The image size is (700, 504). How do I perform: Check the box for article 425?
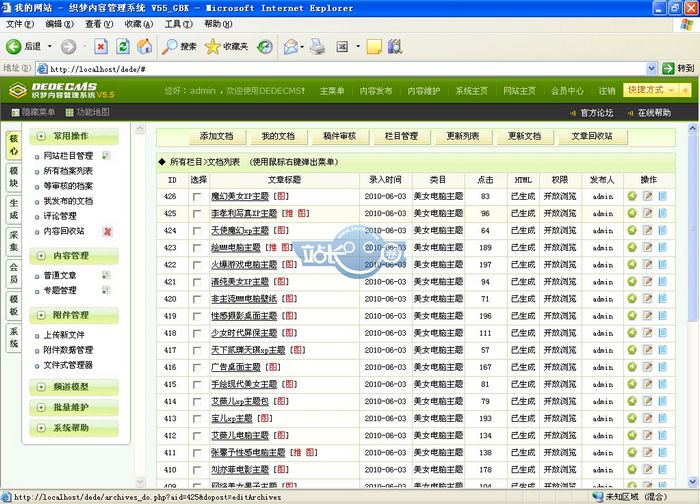pos(197,213)
